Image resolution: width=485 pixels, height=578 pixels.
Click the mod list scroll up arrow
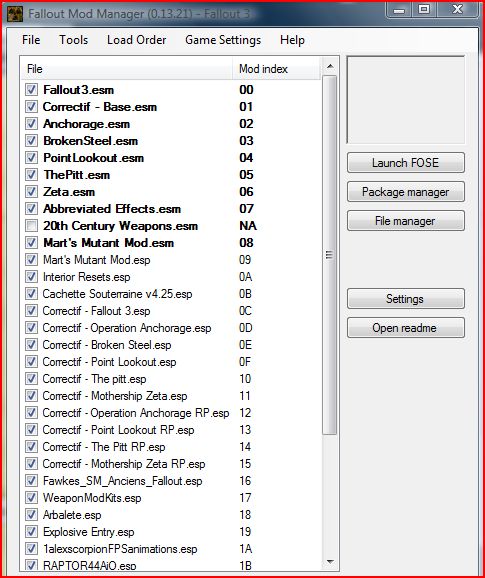330,67
